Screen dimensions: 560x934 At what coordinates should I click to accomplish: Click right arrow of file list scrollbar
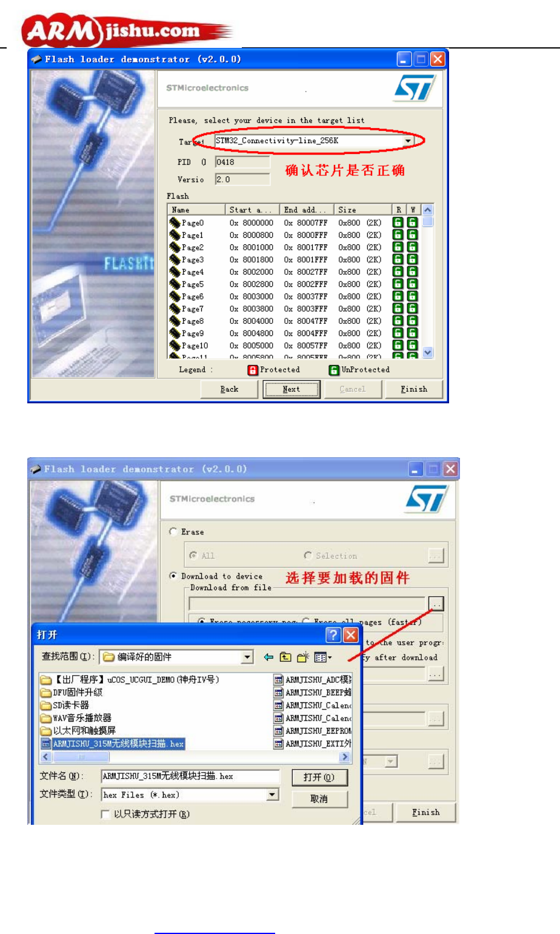click(345, 757)
